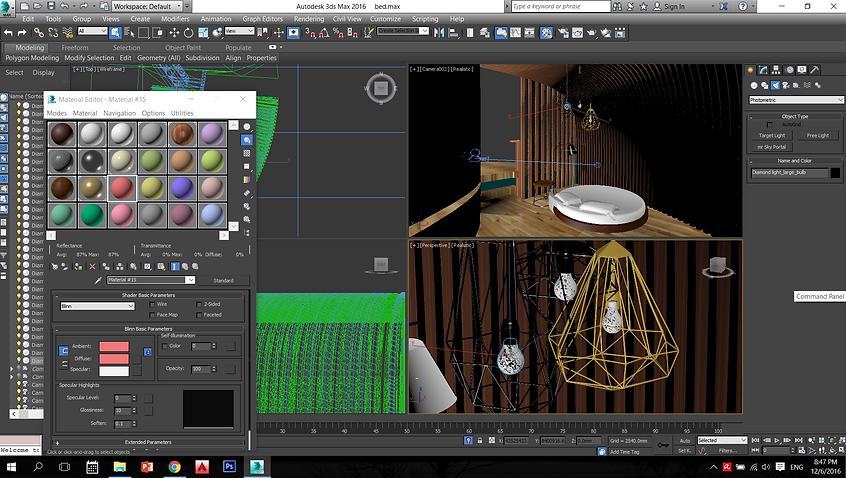Open the Specular color swatch
Image resolution: width=846 pixels, height=478 pixels.
click(x=114, y=371)
